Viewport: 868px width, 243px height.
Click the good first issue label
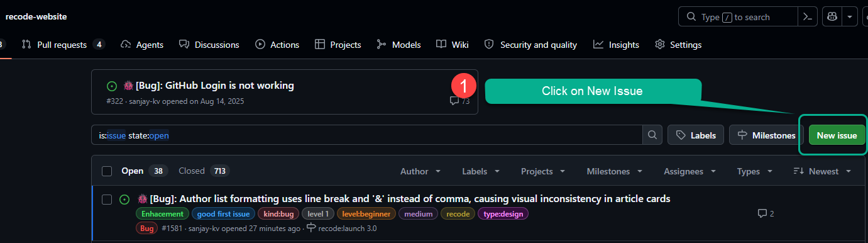point(224,214)
